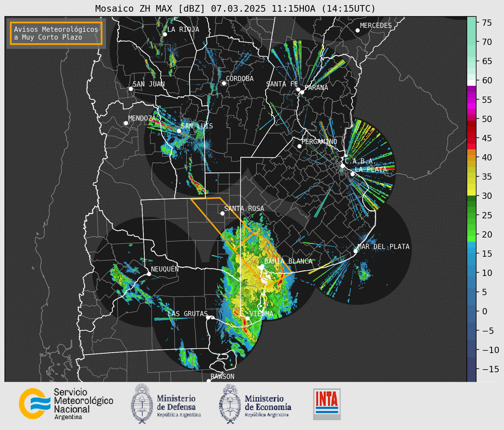Click the SAN JUAN city marker dot
This screenshot has height=430, width=504.
pos(131,89)
